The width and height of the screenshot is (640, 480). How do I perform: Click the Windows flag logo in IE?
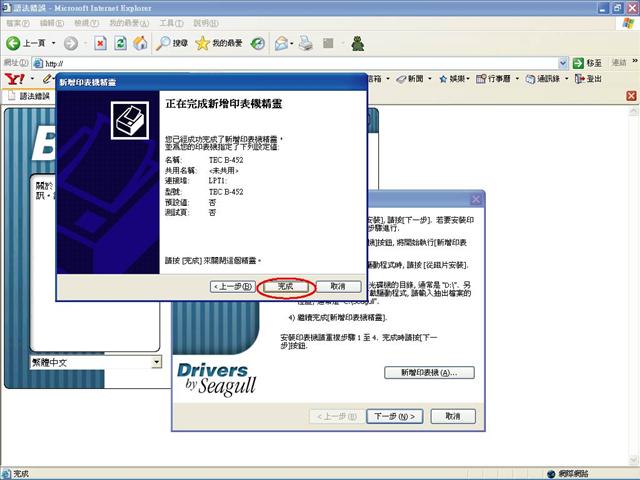(x=628, y=23)
